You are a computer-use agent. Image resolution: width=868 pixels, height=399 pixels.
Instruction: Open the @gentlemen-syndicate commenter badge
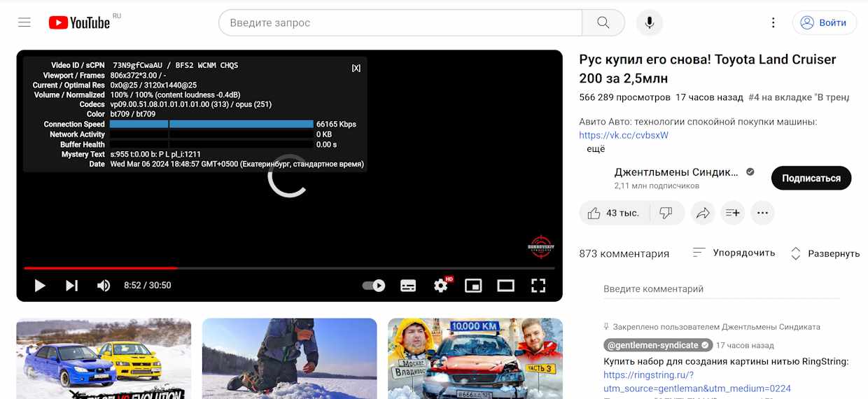tap(658, 345)
